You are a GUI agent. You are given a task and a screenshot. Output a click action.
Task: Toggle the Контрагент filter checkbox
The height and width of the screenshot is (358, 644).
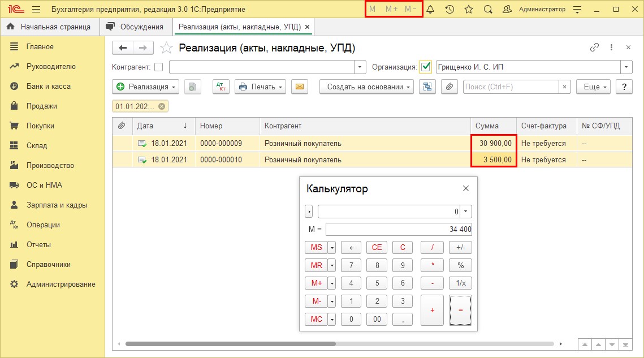click(158, 67)
